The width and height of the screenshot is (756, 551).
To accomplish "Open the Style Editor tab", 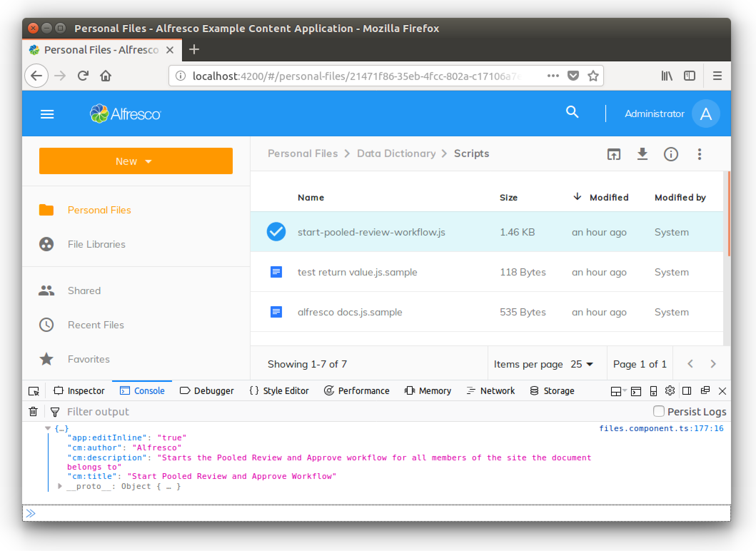I will click(x=279, y=391).
